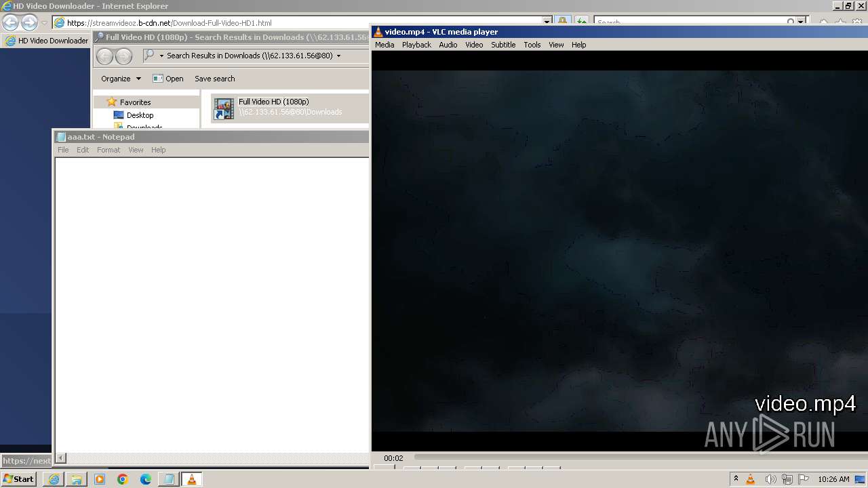This screenshot has width=868, height=488.
Task: Click the search magnifier icon in Explorer address
Action: [149, 56]
